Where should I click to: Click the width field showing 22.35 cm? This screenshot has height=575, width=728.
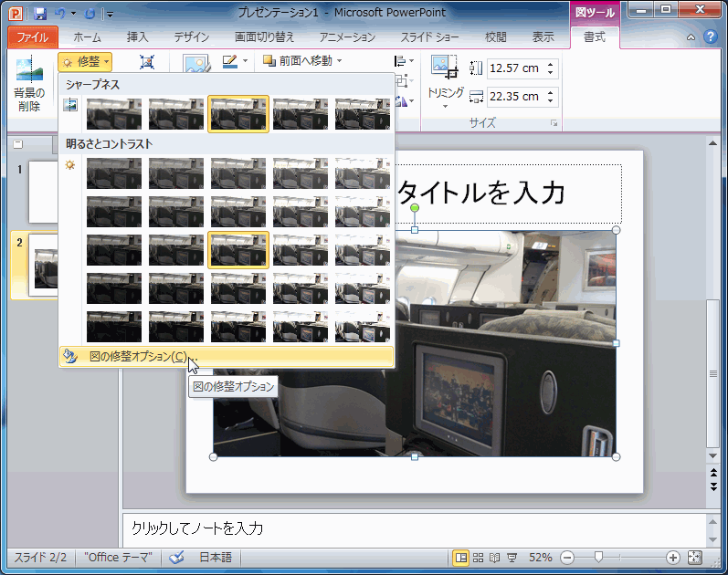pyautogui.click(x=515, y=97)
